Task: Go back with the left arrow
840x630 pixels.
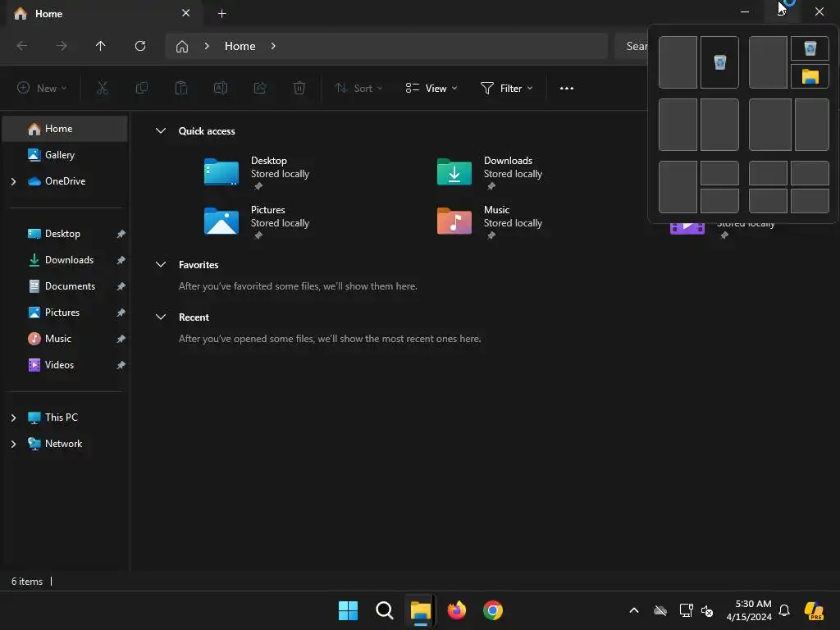Action: click(x=22, y=46)
